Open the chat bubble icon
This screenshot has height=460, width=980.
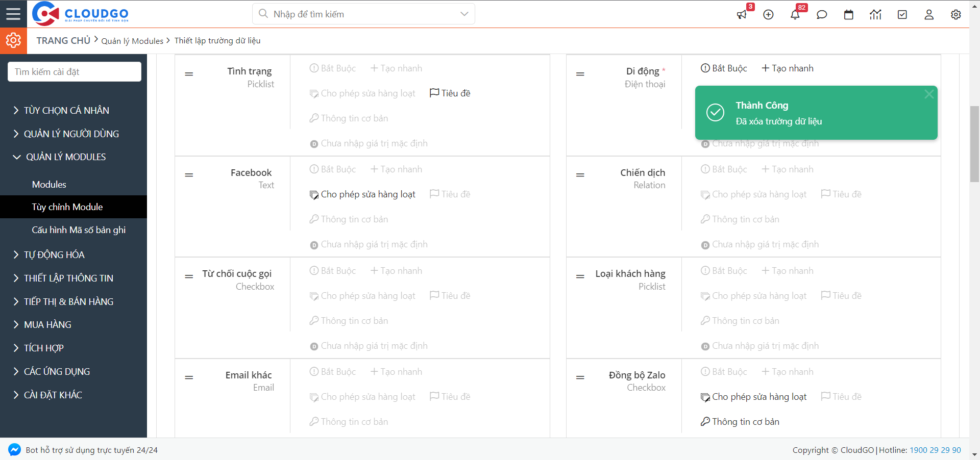822,14
